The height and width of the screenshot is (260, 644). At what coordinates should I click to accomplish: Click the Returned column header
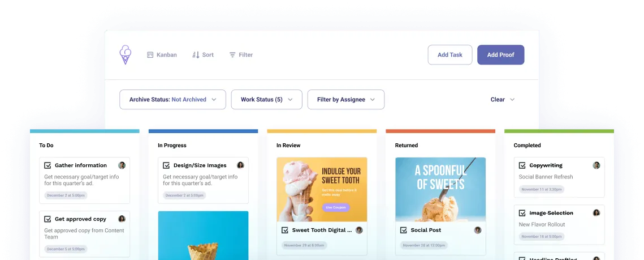click(x=407, y=145)
